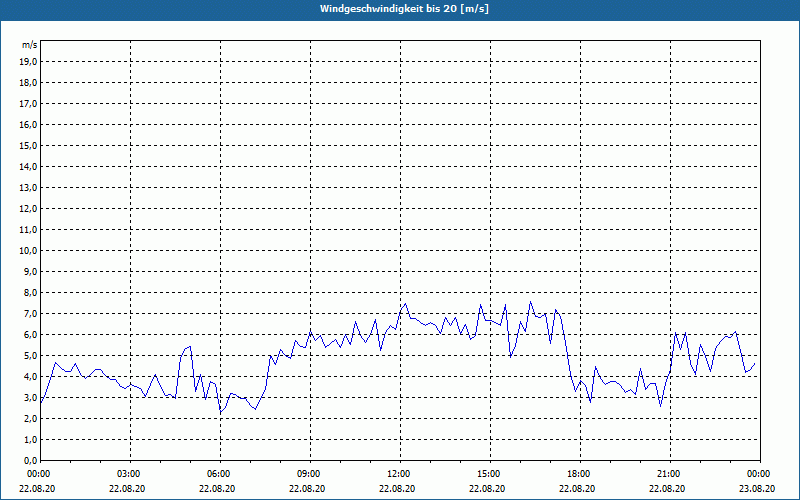This screenshot has width=800, height=500.
Task: Select the '19,0' y-axis label
Action: click(28, 62)
